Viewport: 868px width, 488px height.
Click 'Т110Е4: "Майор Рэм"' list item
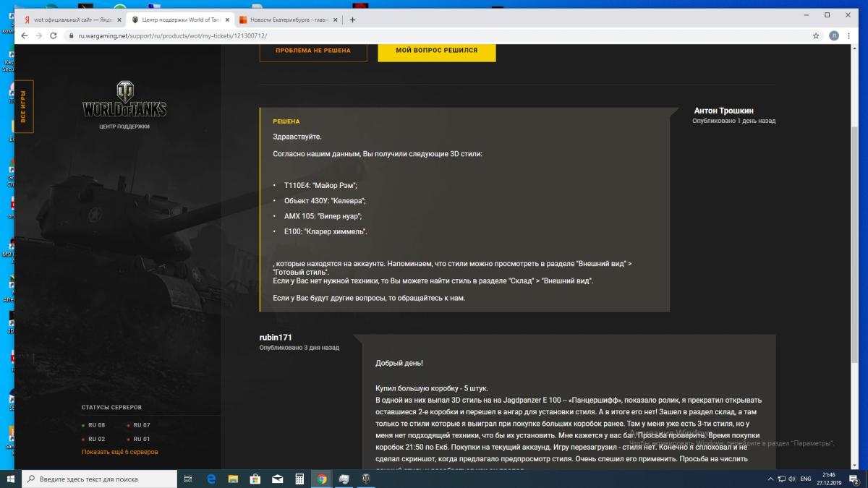tap(320, 185)
